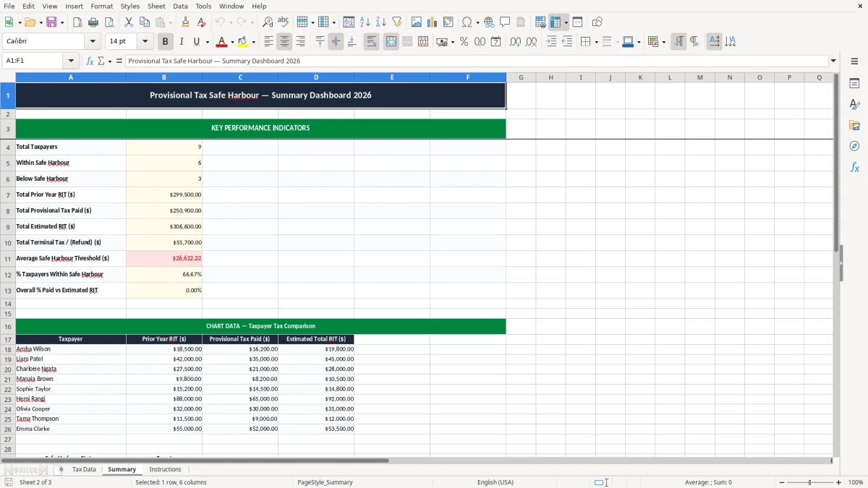This screenshot has width=868, height=488.
Task: Click the zoom slider in status bar
Action: [809, 482]
